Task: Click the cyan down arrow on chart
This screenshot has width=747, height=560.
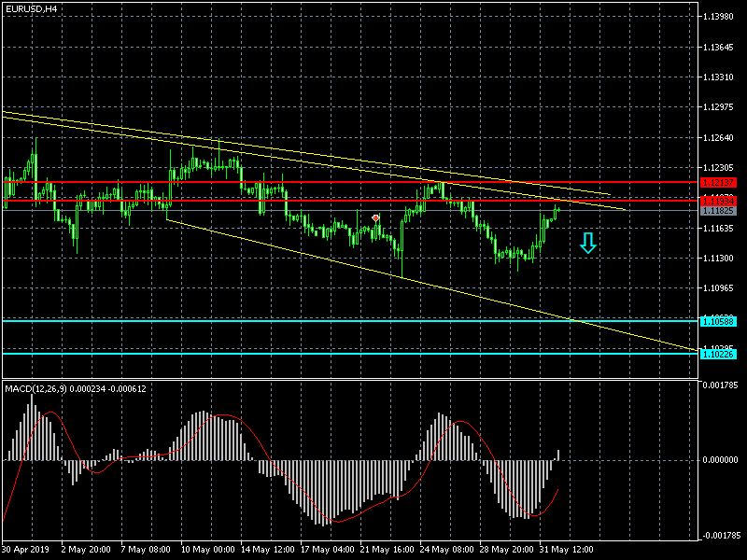Action: click(x=587, y=244)
